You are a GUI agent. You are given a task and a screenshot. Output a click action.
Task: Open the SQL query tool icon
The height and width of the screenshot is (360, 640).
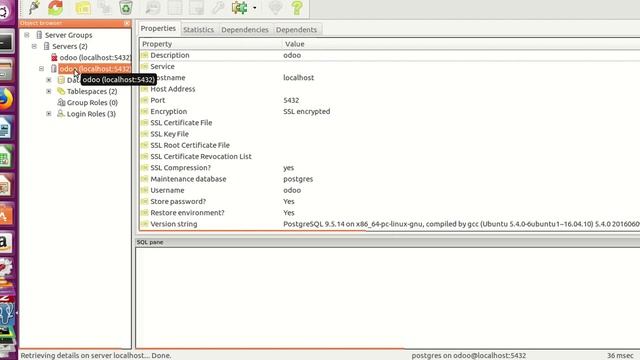153,8
